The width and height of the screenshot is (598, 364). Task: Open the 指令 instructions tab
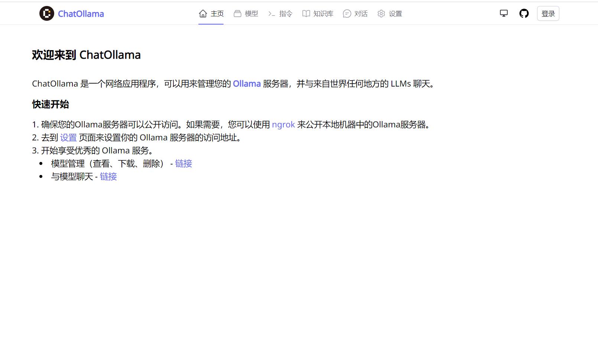(280, 14)
